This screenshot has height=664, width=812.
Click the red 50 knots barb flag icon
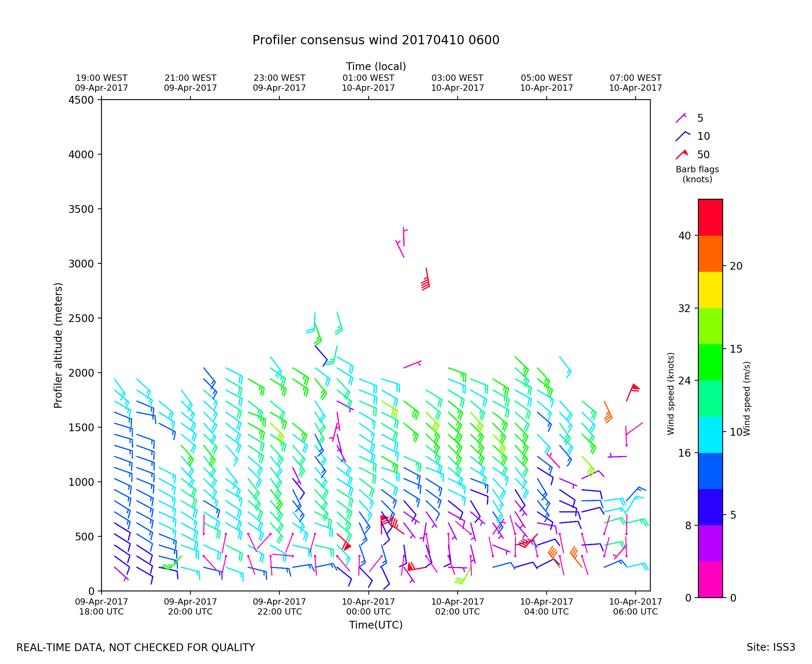point(681,155)
